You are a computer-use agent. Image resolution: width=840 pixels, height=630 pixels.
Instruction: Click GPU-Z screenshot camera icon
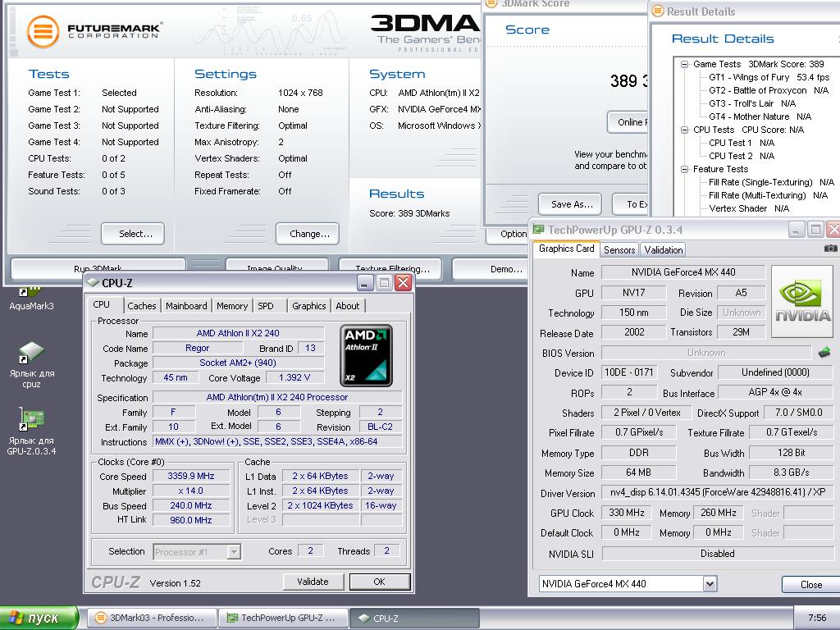(x=830, y=249)
